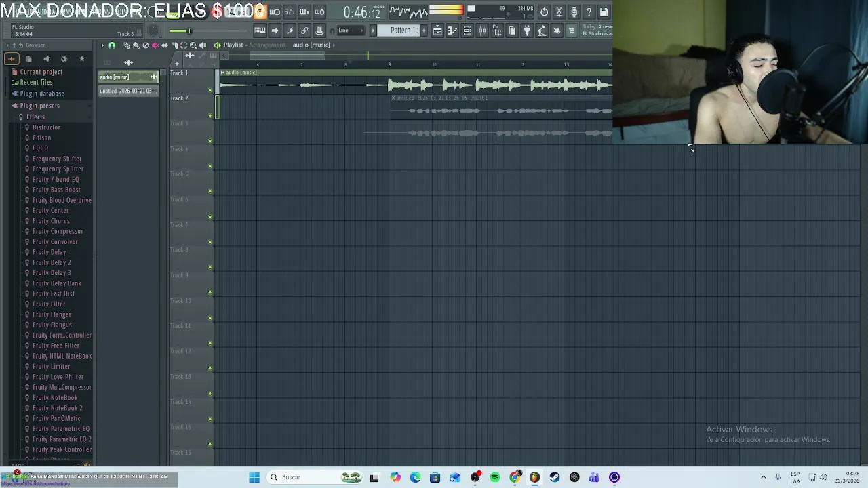Click the Playlist timeline playhead marker
Image resolution: width=868 pixels, height=488 pixels.
coord(368,55)
